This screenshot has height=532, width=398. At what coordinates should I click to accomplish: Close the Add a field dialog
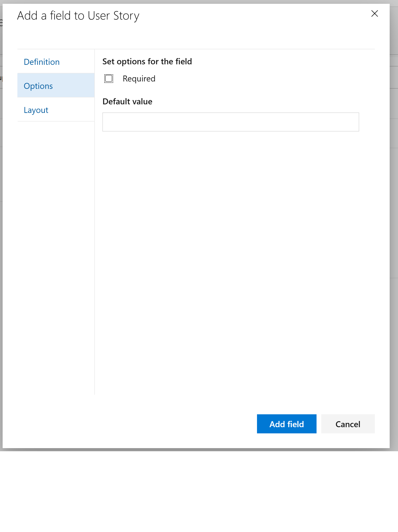pyautogui.click(x=374, y=14)
